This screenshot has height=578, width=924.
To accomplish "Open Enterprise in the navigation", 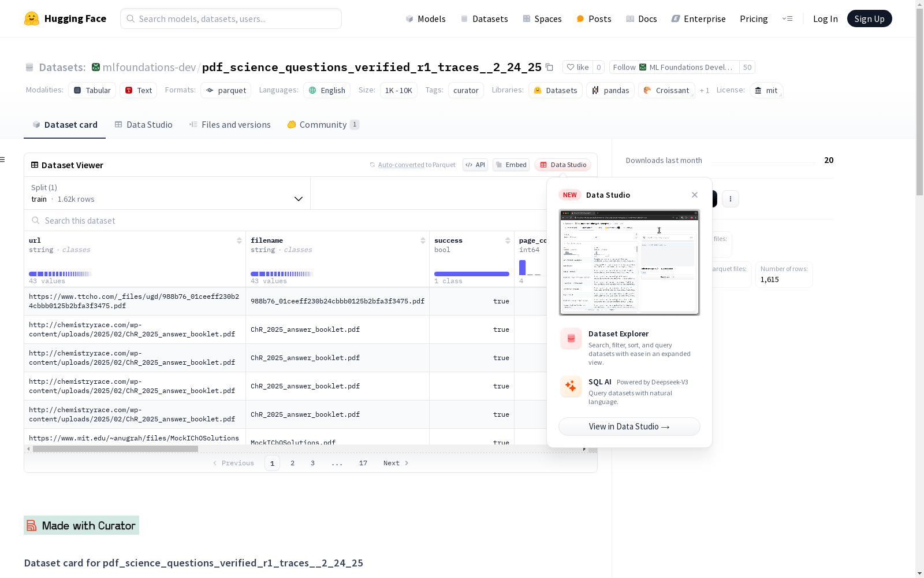I will tap(698, 18).
